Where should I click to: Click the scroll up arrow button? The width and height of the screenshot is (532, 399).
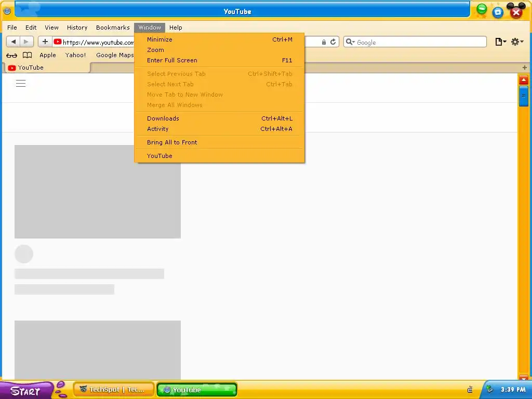point(524,80)
